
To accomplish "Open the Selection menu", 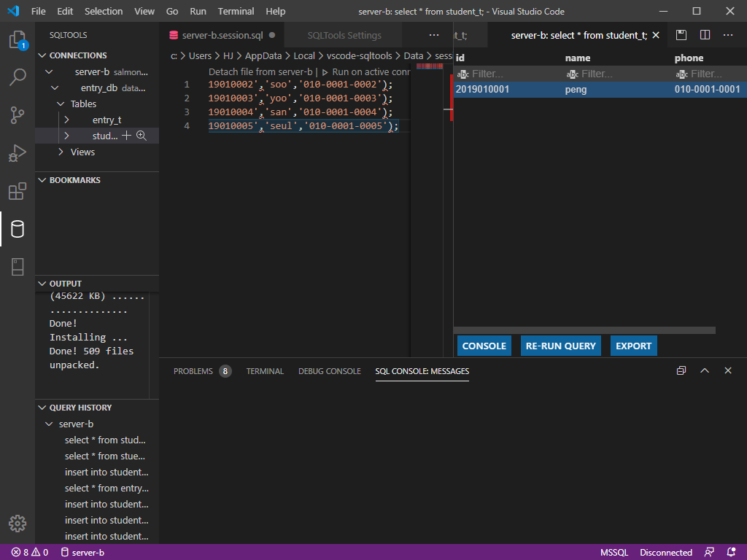I will pos(104,11).
